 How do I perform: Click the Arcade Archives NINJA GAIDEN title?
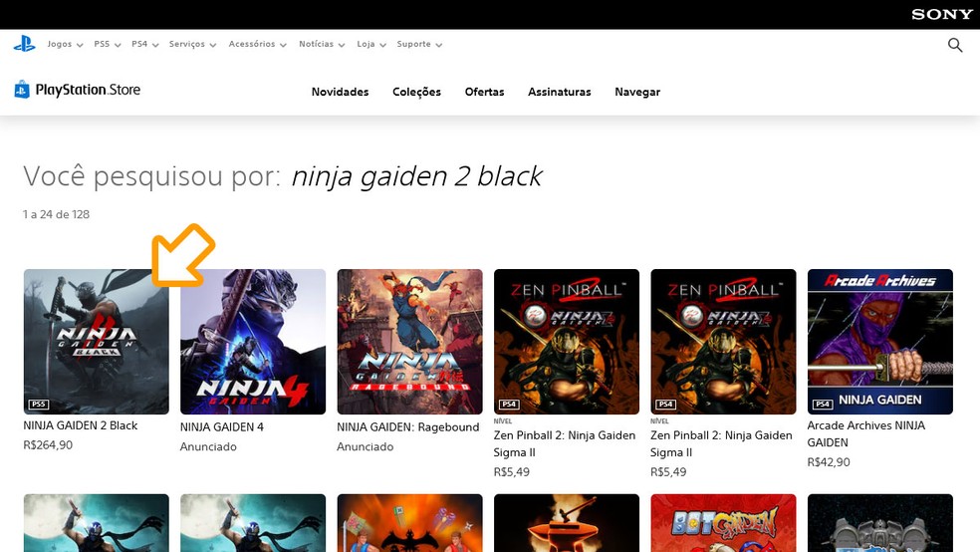point(866,433)
